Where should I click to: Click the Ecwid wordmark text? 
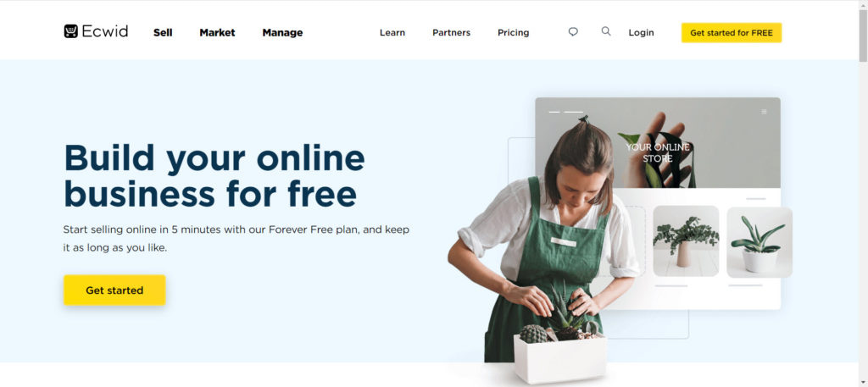point(104,31)
